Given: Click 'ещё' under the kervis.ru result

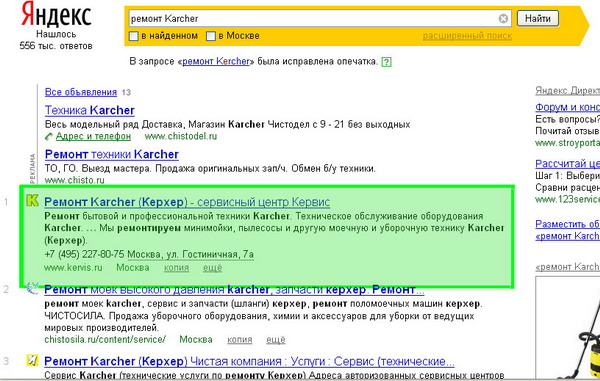Looking at the screenshot, I should (212, 268).
